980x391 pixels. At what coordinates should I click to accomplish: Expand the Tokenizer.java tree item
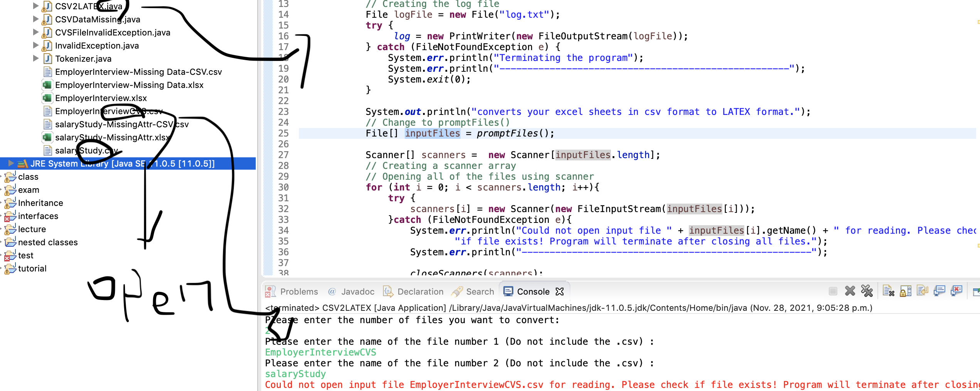pyautogui.click(x=35, y=59)
